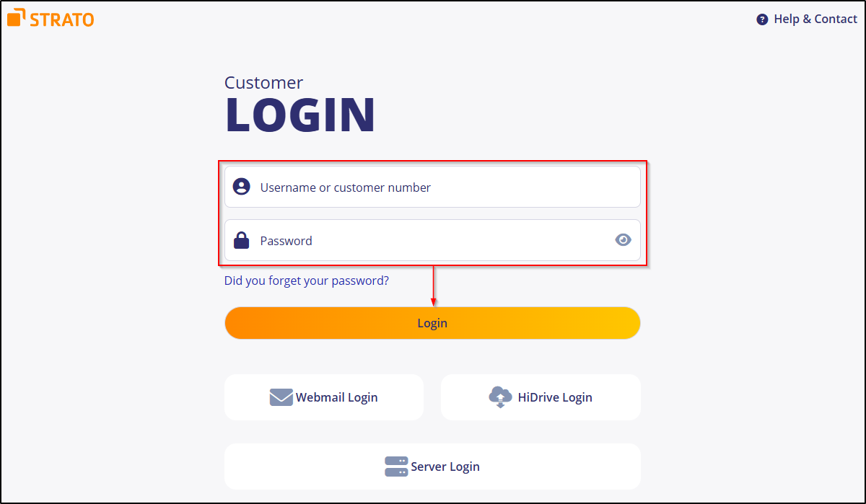This screenshot has height=504, width=866.
Task: Click the server stack icon for Server Login
Action: [395, 466]
